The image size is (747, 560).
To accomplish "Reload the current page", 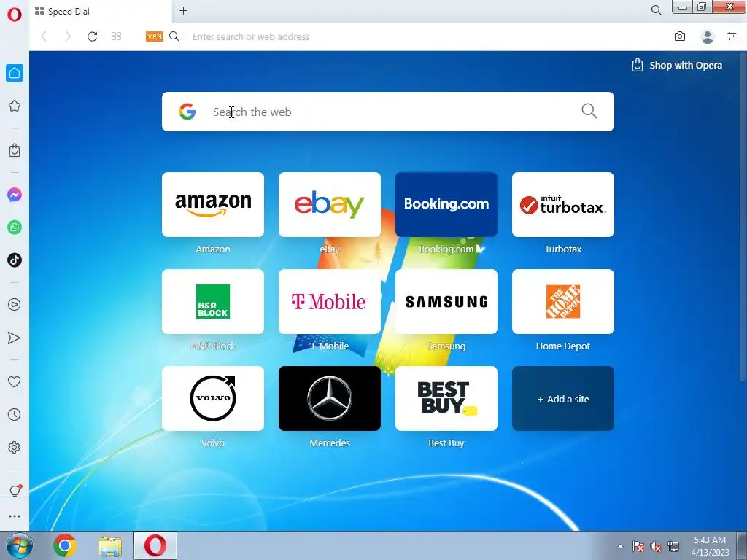I will click(93, 36).
